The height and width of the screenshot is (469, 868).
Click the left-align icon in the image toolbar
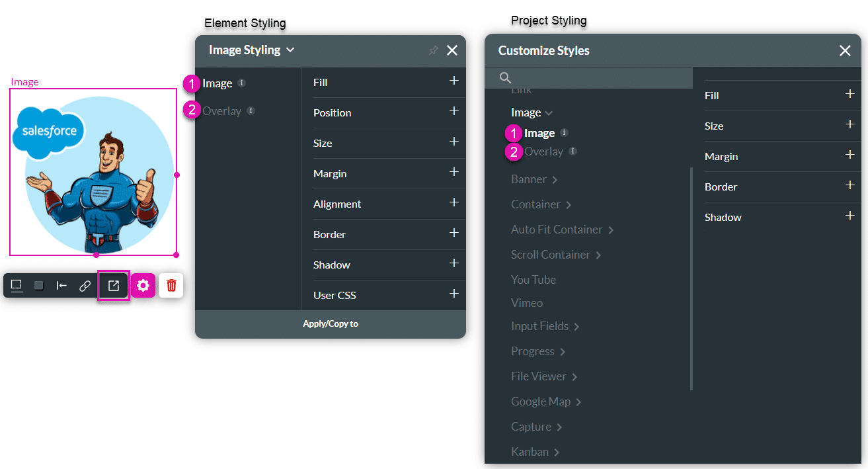tap(61, 285)
